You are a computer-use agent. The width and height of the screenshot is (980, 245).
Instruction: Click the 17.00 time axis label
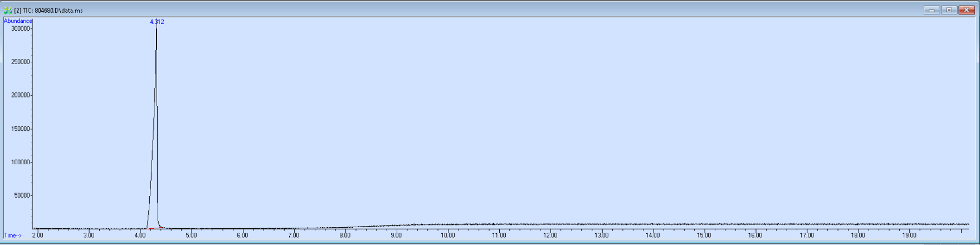pyautogui.click(x=806, y=236)
